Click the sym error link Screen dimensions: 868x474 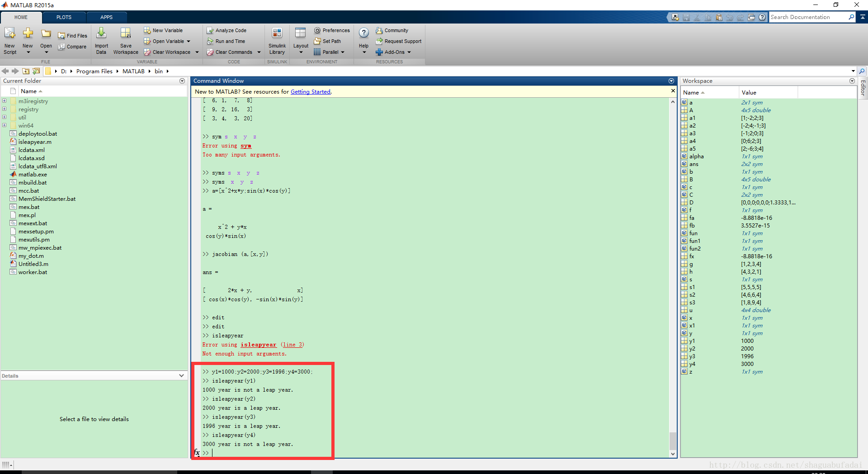pyautogui.click(x=245, y=146)
